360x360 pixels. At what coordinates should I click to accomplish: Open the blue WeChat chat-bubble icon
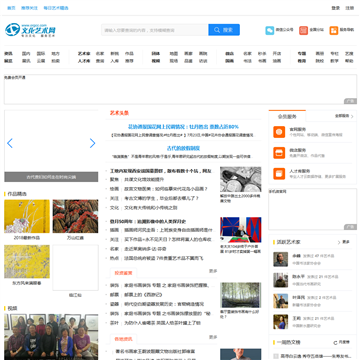point(270,30)
